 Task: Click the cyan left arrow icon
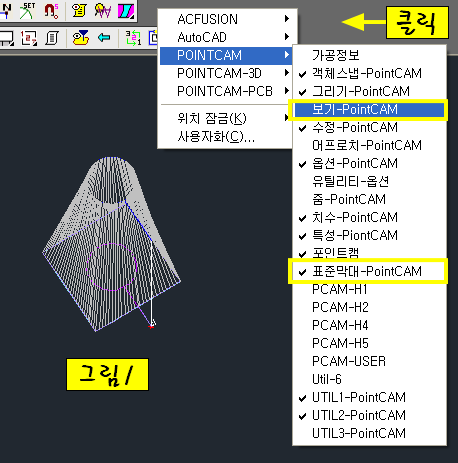[x=104, y=37]
